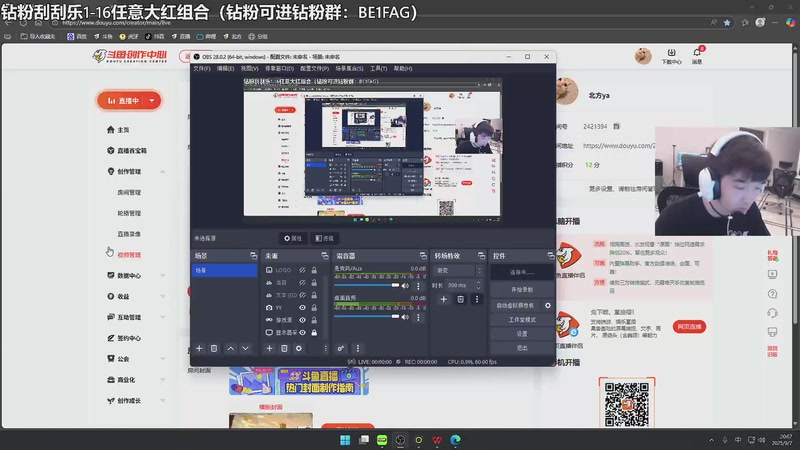Open source properties gear in Sources toolbar
The height and width of the screenshot is (450, 800).
[x=299, y=348]
